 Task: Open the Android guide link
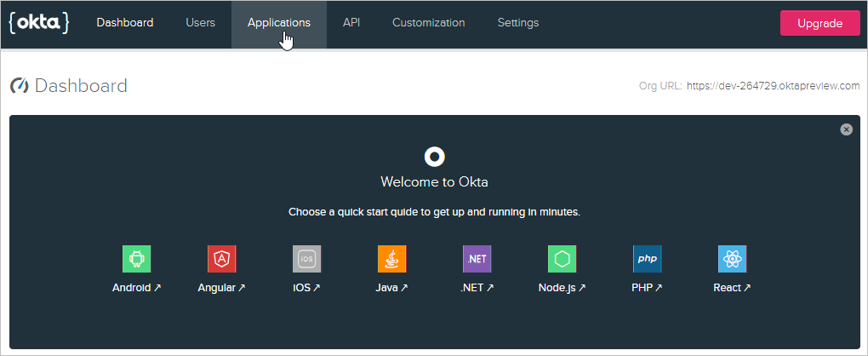pos(137,288)
